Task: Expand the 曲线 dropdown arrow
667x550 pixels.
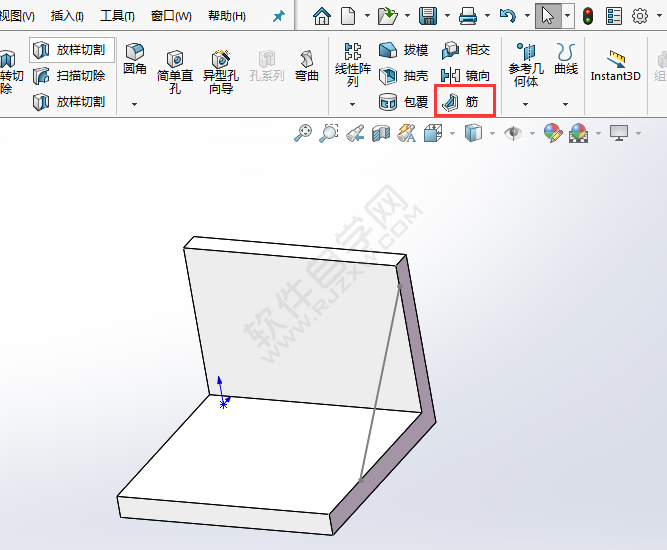Action: point(565,104)
